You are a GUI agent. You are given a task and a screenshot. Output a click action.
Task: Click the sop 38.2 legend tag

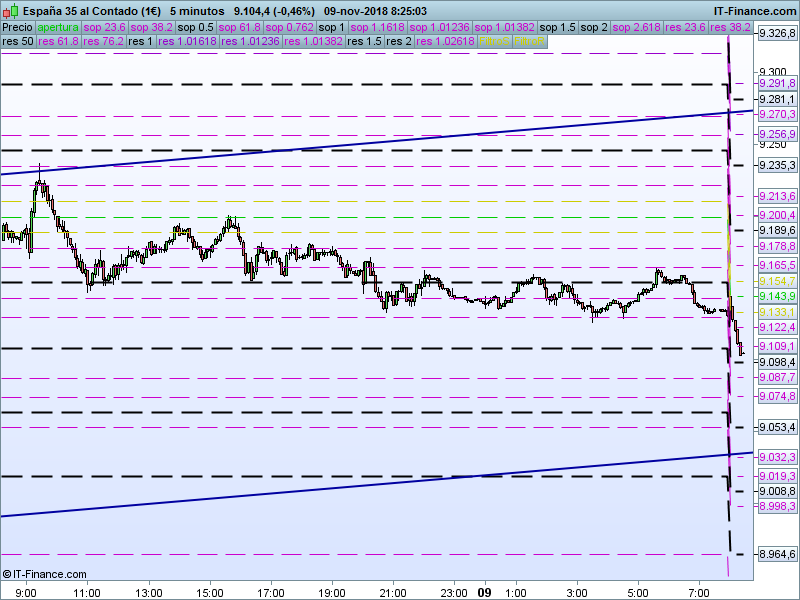152,28
